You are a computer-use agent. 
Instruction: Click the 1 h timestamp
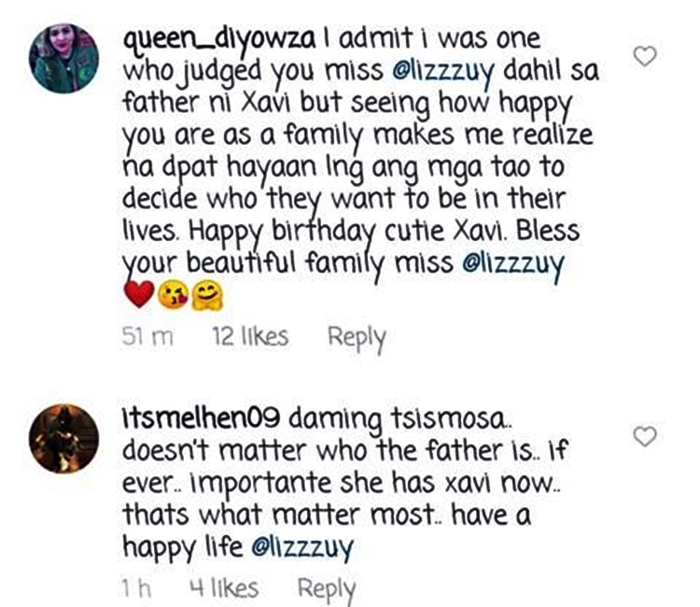pyautogui.click(x=136, y=588)
